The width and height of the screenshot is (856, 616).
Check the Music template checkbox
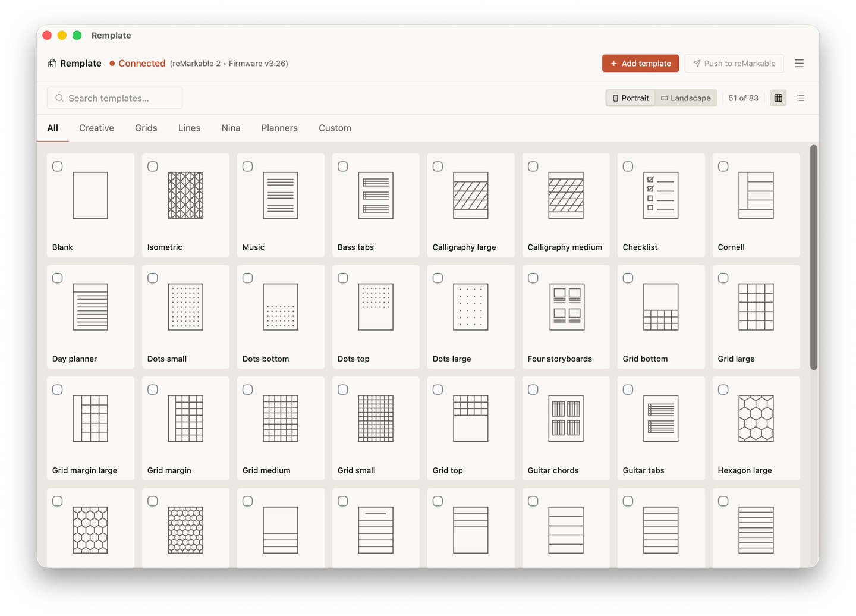coord(248,166)
